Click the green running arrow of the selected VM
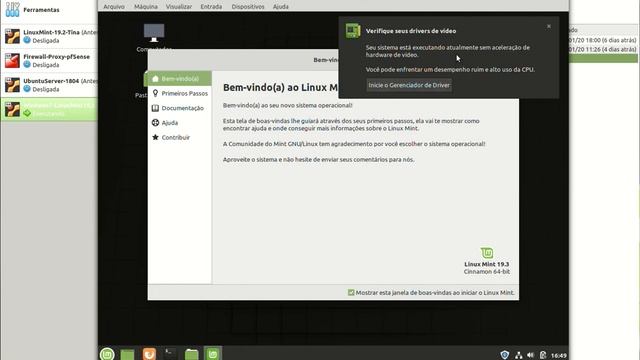This screenshot has height=360, width=640. 27,113
